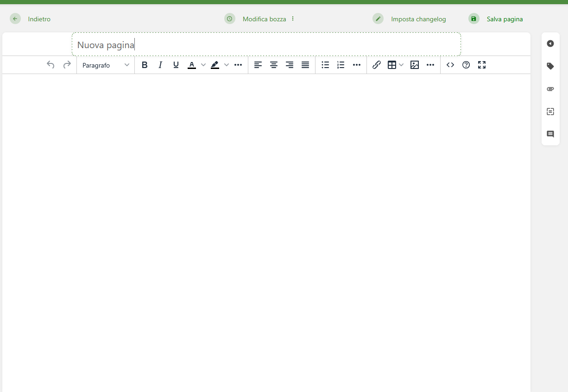Click the Nuova pagina title field
Viewport: 568px width, 392px height.
coord(266,44)
